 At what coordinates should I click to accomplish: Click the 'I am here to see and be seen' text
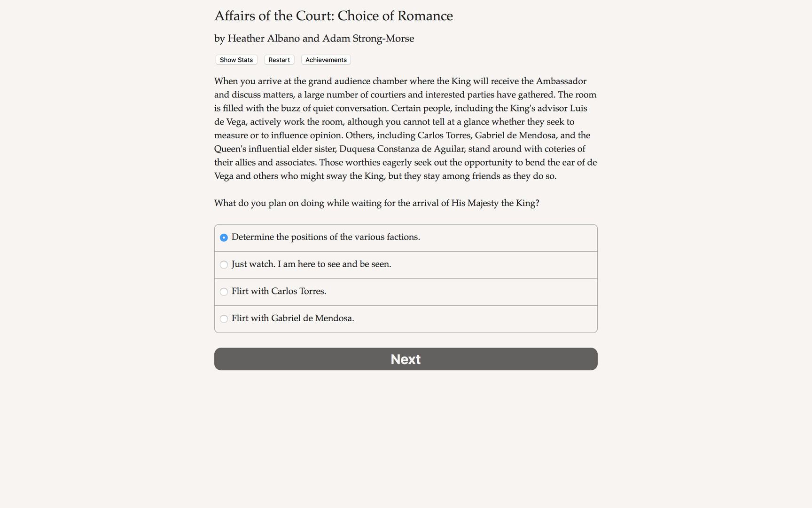click(x=334, y=264)
